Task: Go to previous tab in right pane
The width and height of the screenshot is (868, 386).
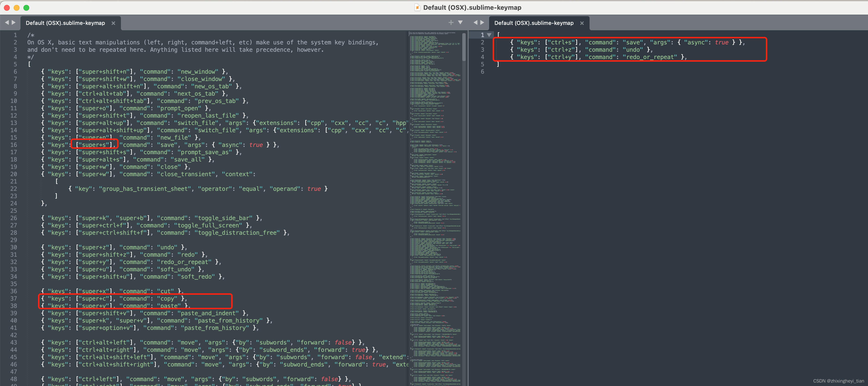Action: 475,23
